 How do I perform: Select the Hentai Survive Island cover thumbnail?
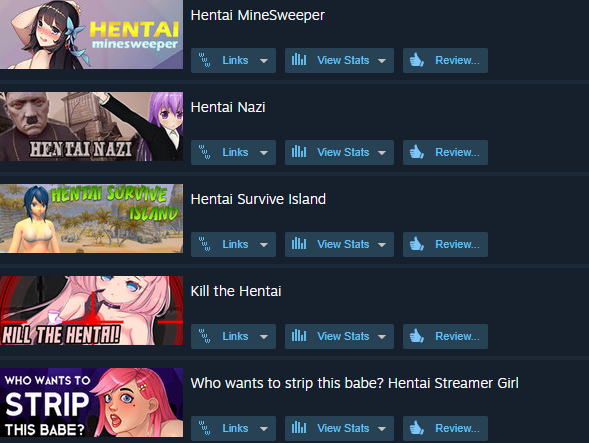(91, 218)
